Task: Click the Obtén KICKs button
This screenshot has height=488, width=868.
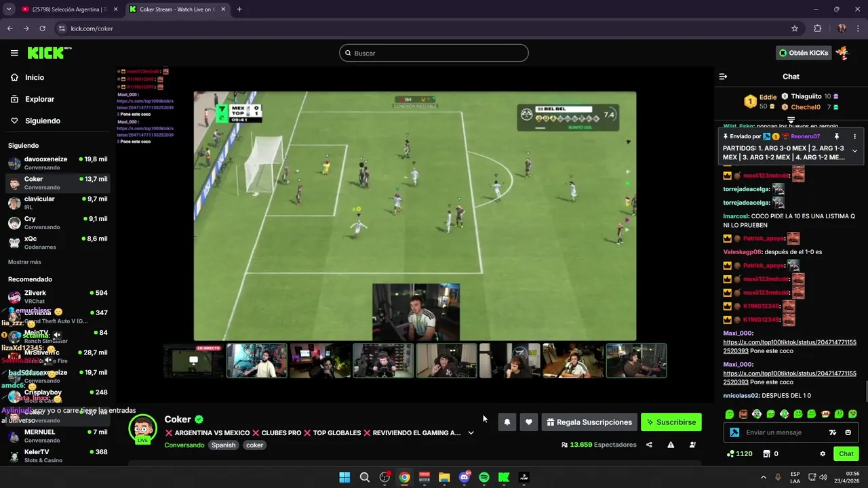Action: pyautogui.click(x=804, y=53)
